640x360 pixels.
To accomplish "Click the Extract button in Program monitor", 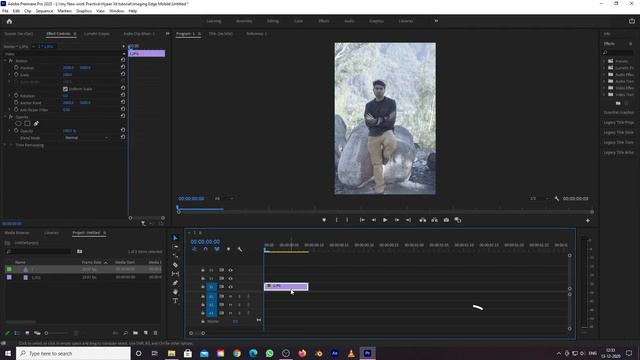I will [x=434, y=220].
